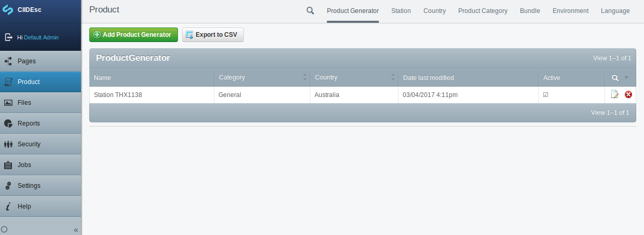Image resolution: width=644 pixels, height=235 pixels.
Task: Sort table by Category column arrows
Action: click(305, 77)
